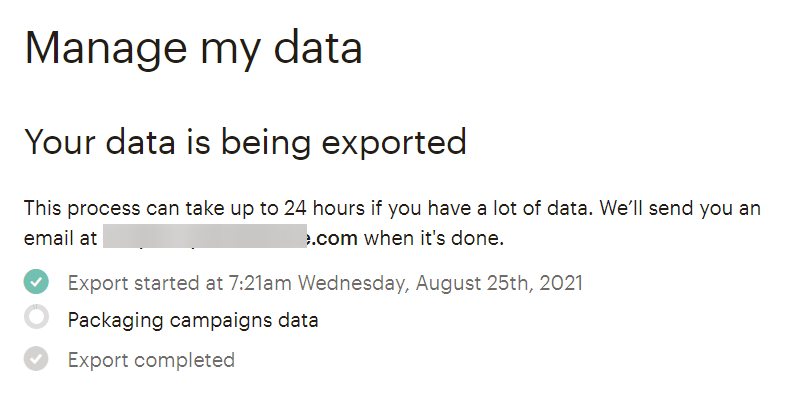Click the bold '.com' email ending
The image size is (792, 411).
338,239
